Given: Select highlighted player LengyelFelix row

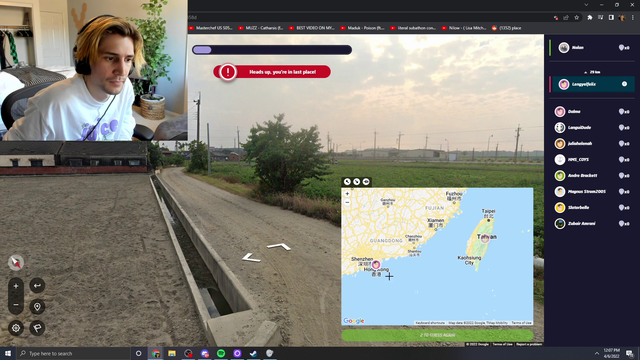Looking at the screenshot, I should pyautogui.click(x=592, y=84).
